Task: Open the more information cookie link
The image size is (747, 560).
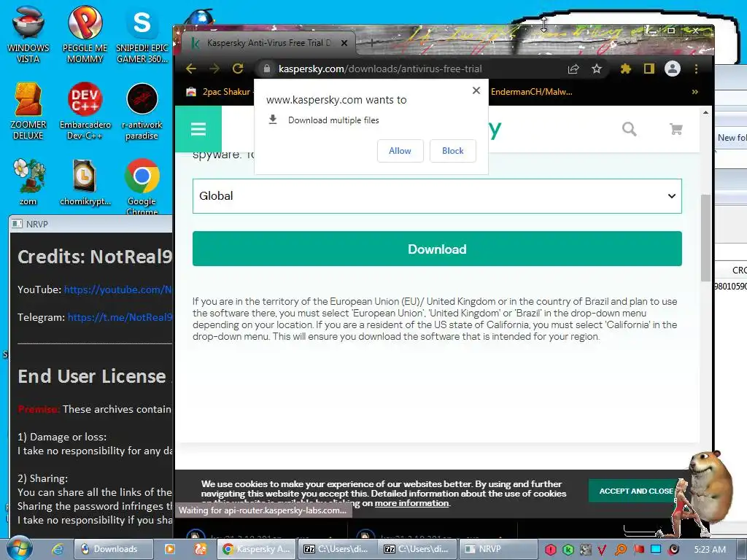Action: click(x=411, y=503)
